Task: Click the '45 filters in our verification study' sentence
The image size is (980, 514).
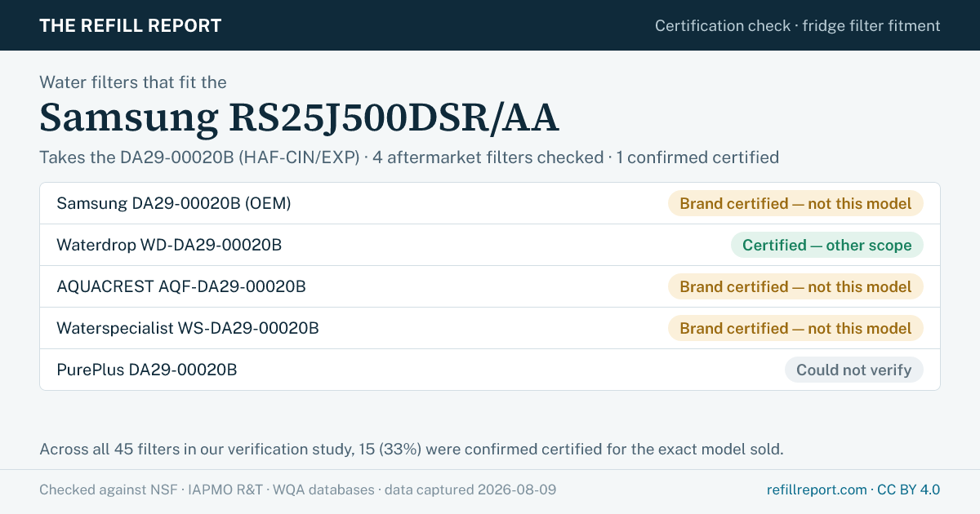Action: click(x=412, y=449)
